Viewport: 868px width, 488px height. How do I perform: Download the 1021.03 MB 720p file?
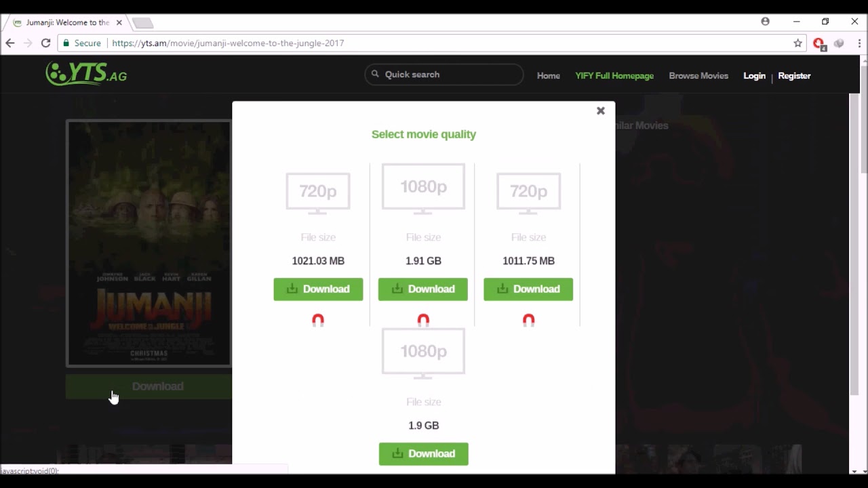click(x=318, y=289)
